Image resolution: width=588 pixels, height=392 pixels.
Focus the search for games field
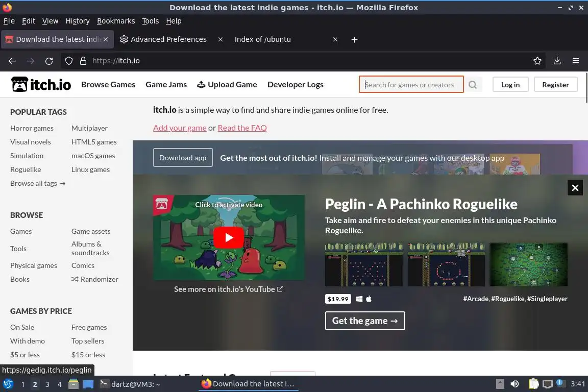411,85
